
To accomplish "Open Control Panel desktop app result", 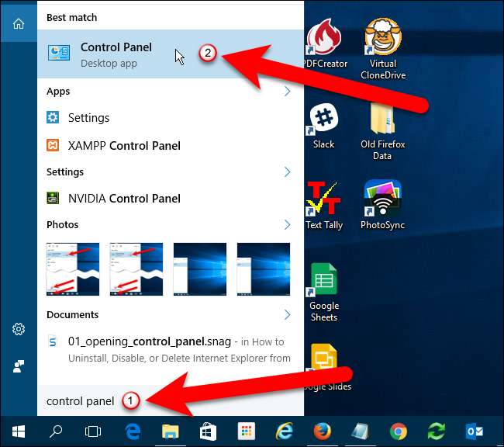I will pyautogui.click(x=116, y=54).
